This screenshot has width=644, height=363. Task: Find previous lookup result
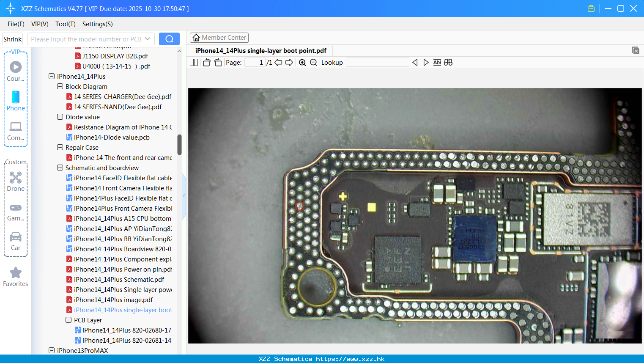[415, 63]
